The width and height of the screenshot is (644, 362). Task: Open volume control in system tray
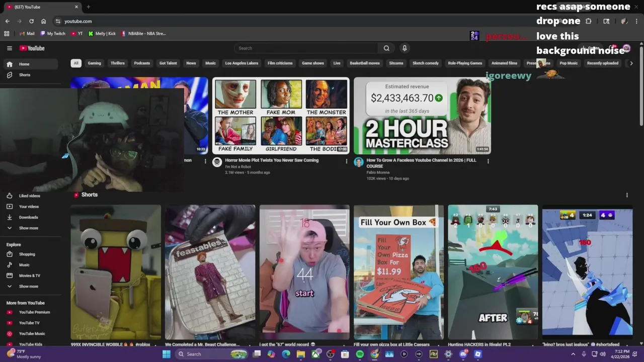coord(603,354)
